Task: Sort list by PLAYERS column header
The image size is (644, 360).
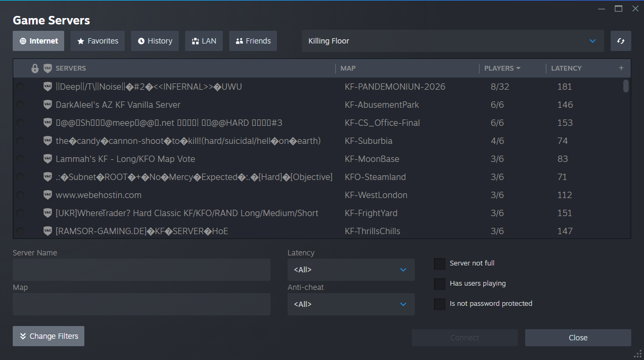Action: 502,68
